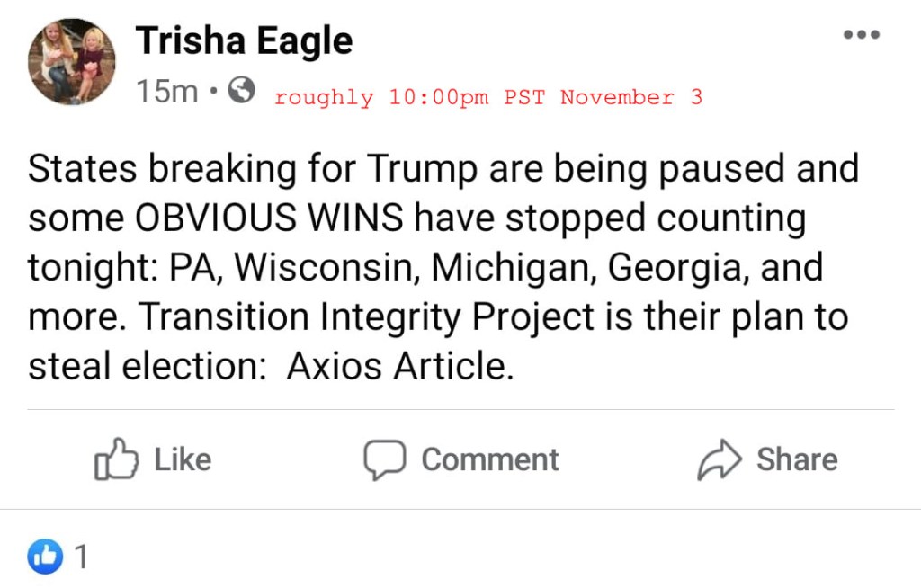
Task: Open the three-dot post options menu
Action: coord(861,35)
